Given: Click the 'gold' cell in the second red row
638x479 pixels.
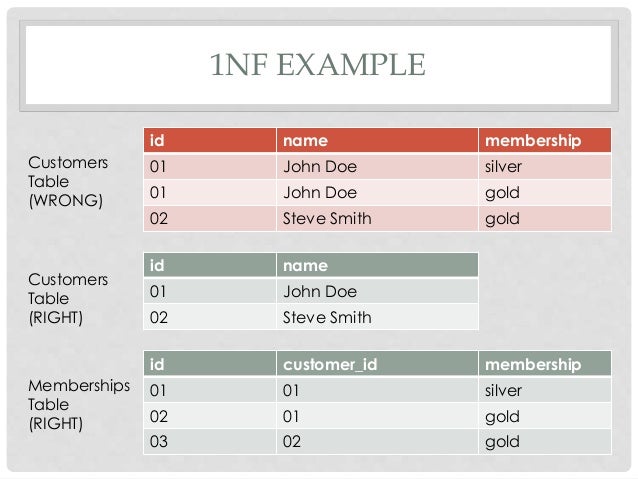Looking at the screenshot, I should (x=545, y=192).
